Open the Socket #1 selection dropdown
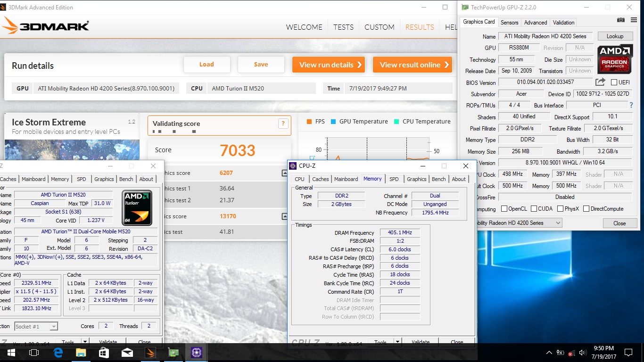 (x=53, y=326)
